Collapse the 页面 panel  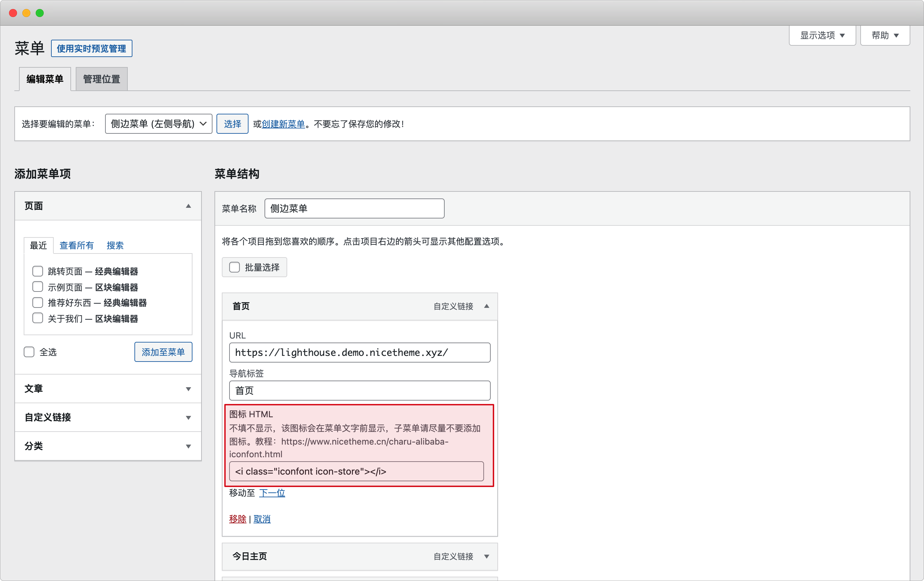[188, 206]
